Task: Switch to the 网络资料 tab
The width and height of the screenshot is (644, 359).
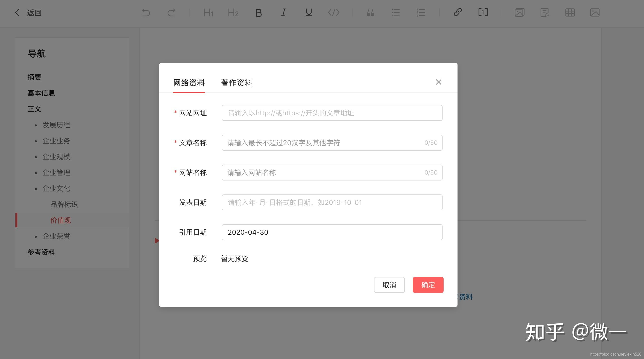Action: click(x=189, y=83)
